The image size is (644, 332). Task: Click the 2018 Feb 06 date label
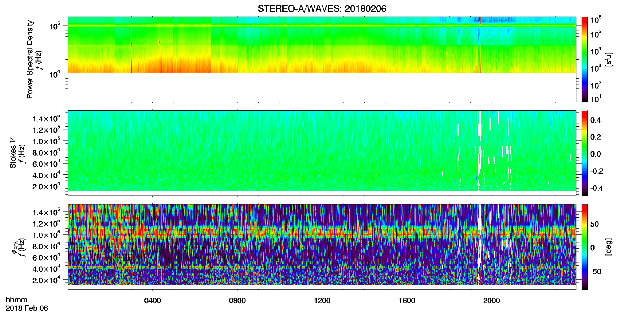click(x=27, y=308)
